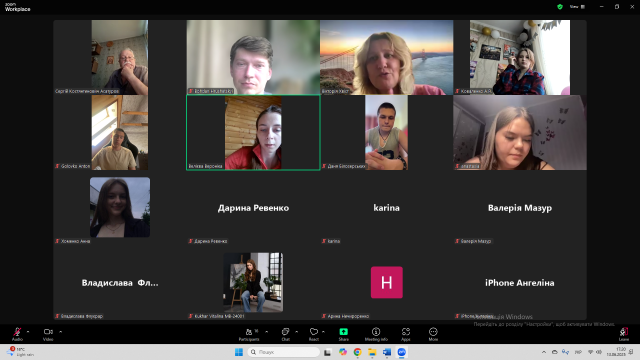Open the React heart menu
640x360 pixels.
313,333
